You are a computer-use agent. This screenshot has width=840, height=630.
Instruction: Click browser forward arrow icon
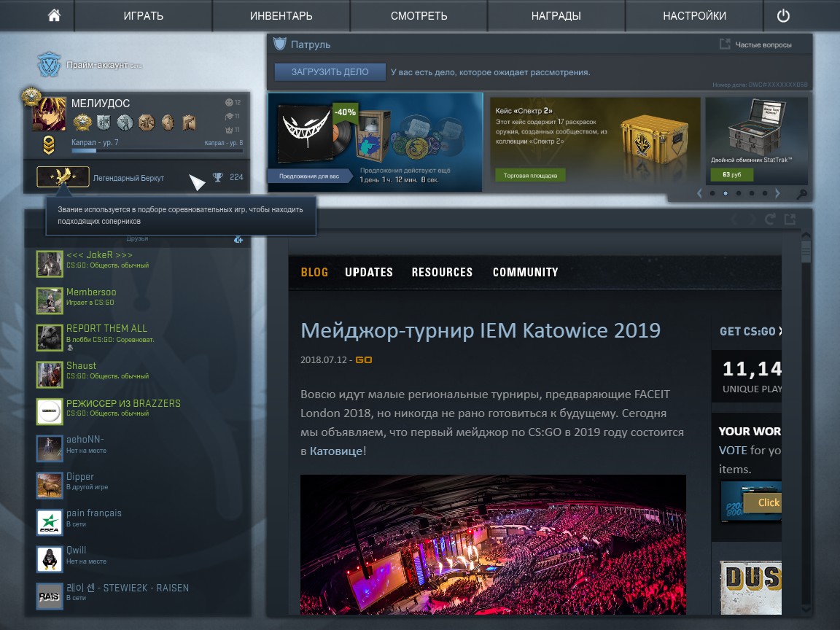(x=752, y=219)
